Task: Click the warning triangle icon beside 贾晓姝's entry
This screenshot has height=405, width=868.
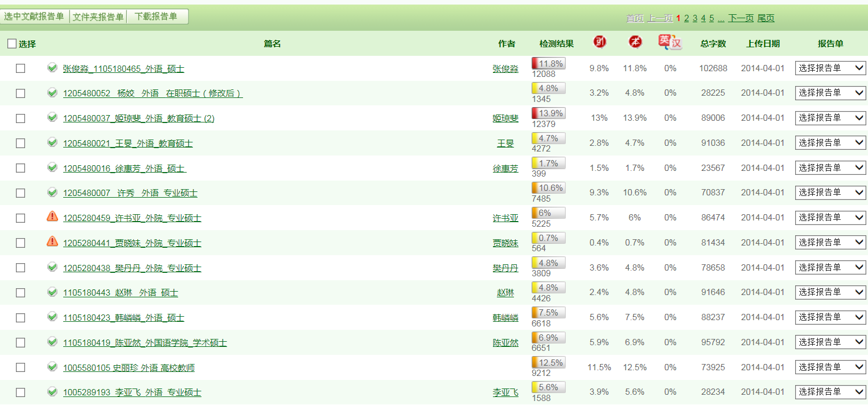Action: click(52, 242)
